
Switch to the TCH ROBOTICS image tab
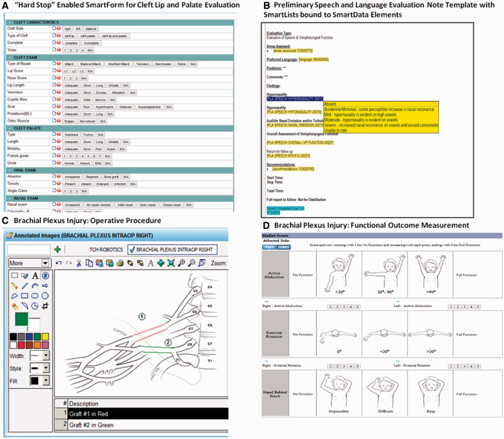[x=106, y=249]
